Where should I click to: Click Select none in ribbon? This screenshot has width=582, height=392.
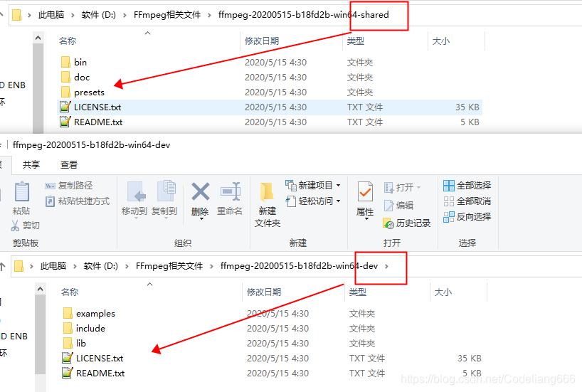(467, 201)
